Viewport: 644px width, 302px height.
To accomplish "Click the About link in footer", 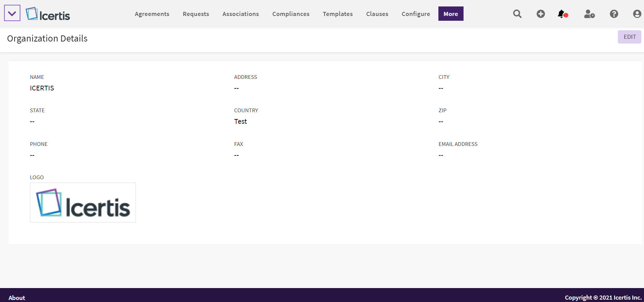I will click(x=17, y=298).
